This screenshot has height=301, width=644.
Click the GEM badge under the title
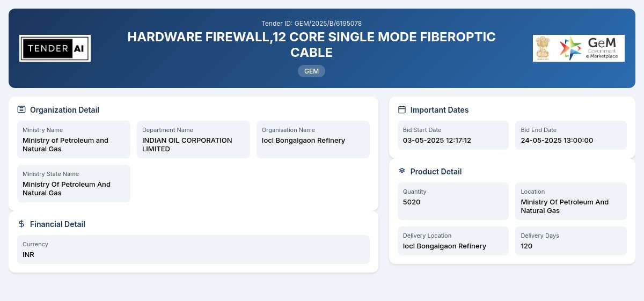pos(311,71)
